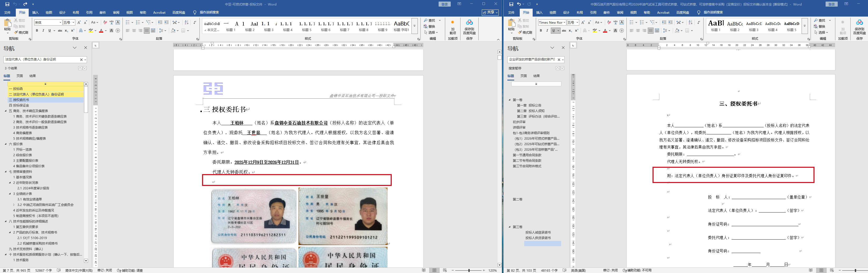Collapse '第一卷' in right navigation pane
This screenshot has height=273, width=868.
[x=509, y=100]
